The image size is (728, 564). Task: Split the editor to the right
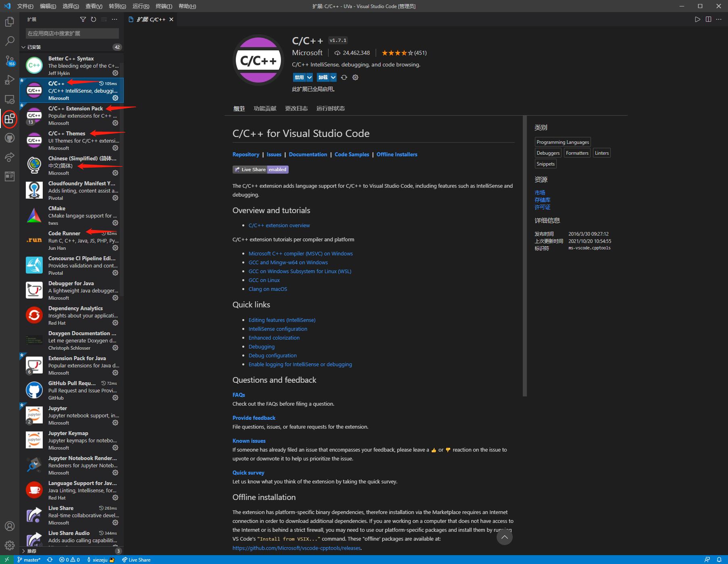coord(708,19)
